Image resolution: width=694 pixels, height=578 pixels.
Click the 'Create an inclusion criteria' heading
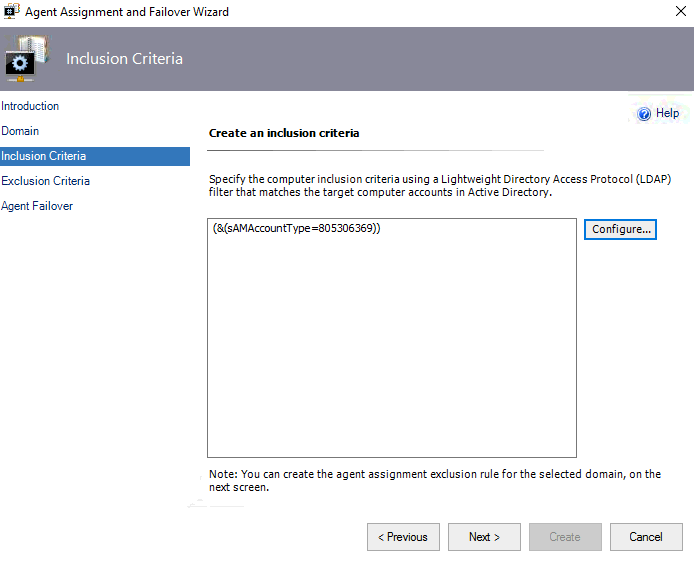pos(284,133)
